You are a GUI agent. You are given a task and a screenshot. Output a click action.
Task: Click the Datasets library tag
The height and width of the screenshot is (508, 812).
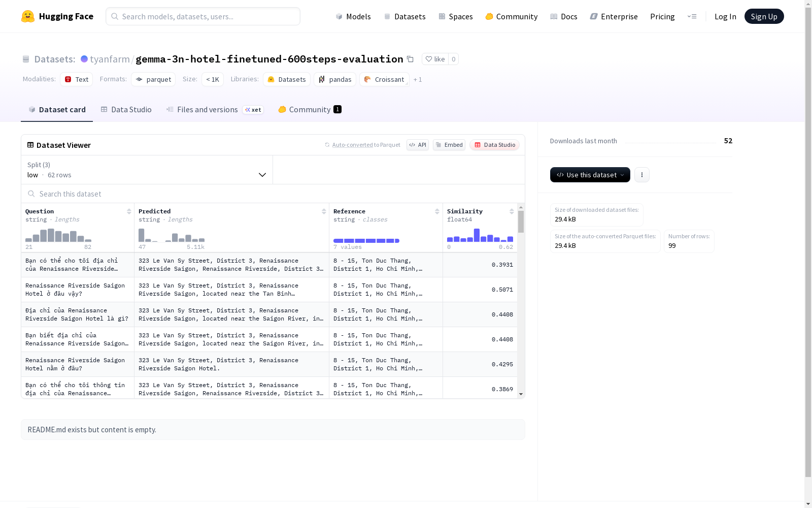pos(287,79)
